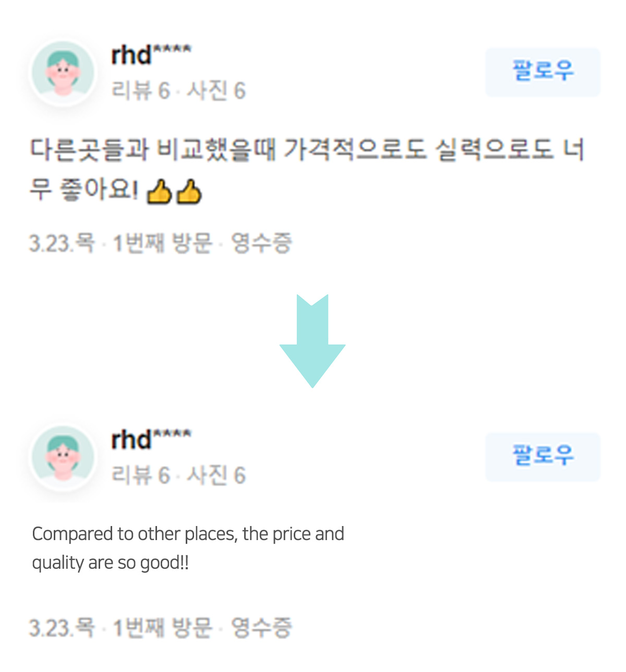Select 사진 6 count in the Korean review header

click(x=216, y=91)
